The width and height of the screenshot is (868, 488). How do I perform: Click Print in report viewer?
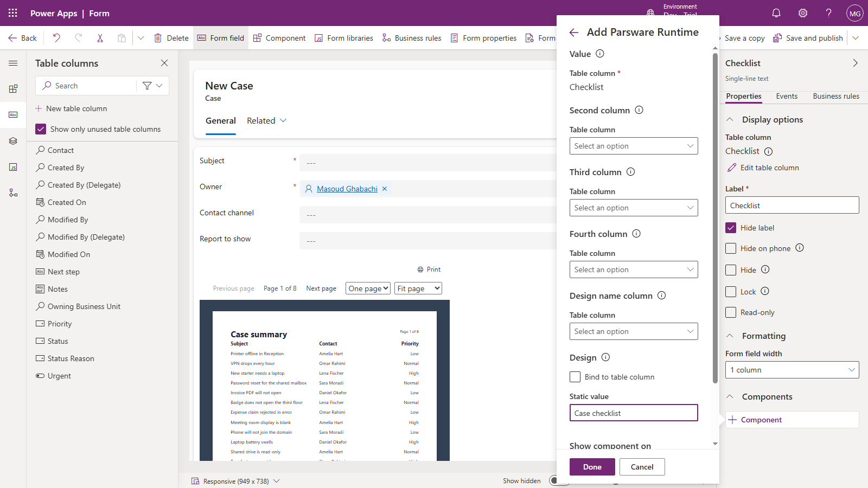point(429,269)
